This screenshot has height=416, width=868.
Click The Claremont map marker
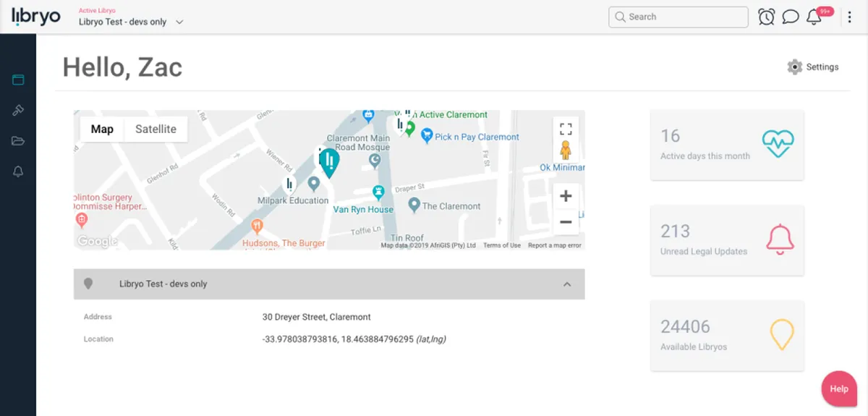(x=414, y=205)
